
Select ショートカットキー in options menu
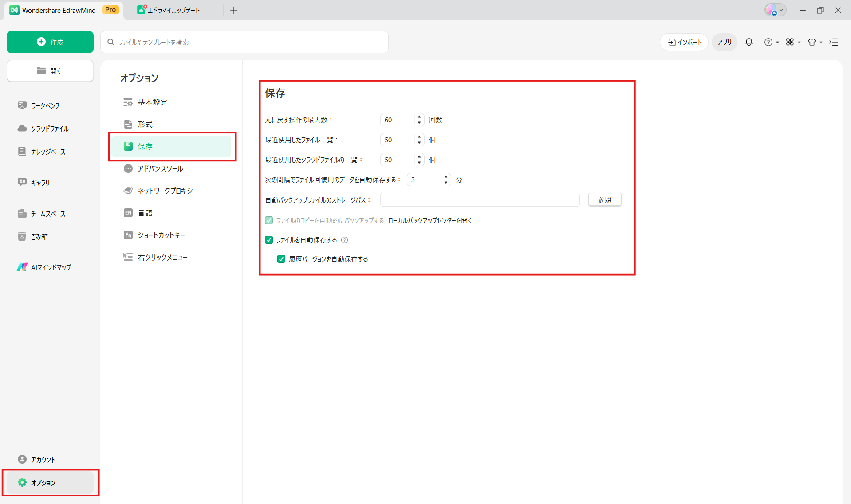click(x=161, y=235)
